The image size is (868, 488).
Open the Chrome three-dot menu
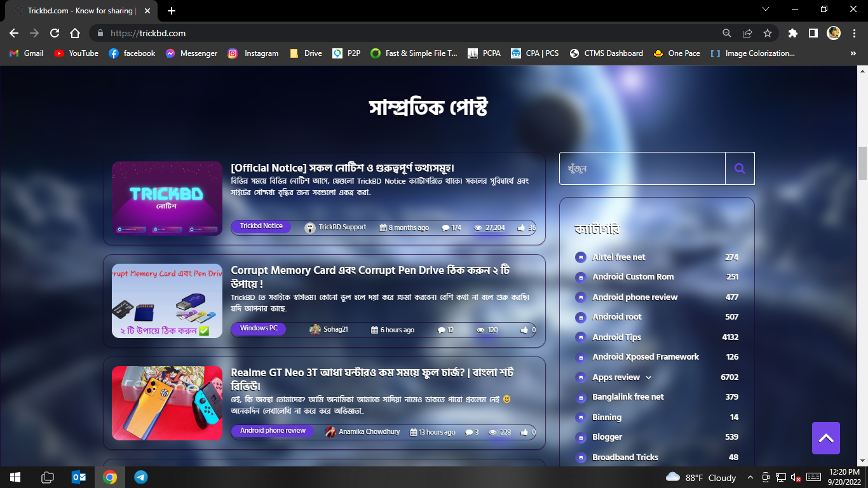pos(853,33)
